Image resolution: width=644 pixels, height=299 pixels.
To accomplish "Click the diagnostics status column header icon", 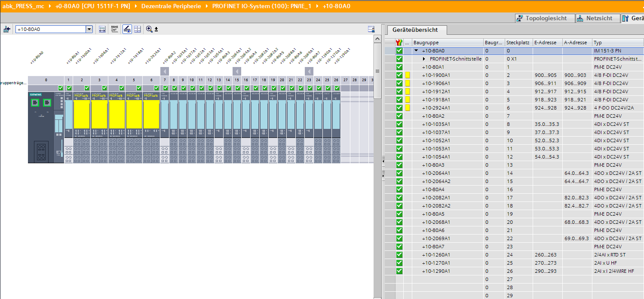I will click(399, 43).
